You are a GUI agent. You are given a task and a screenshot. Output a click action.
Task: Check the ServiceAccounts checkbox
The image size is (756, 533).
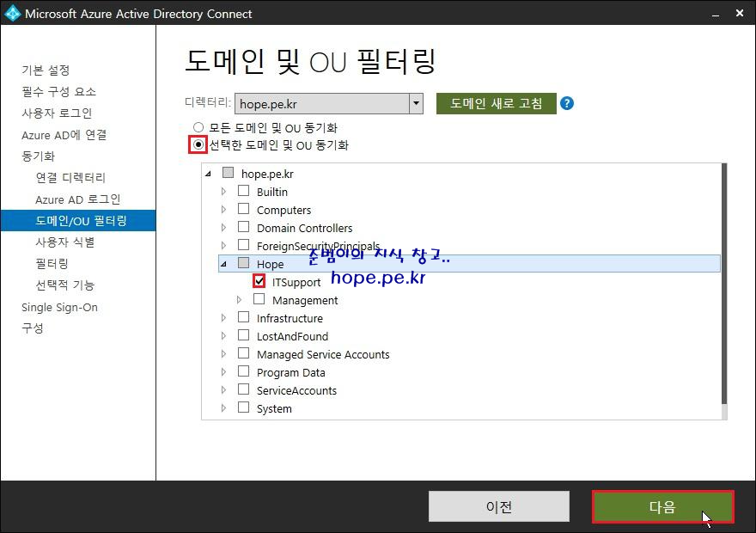pyautogui.click(x=243, y=389)
